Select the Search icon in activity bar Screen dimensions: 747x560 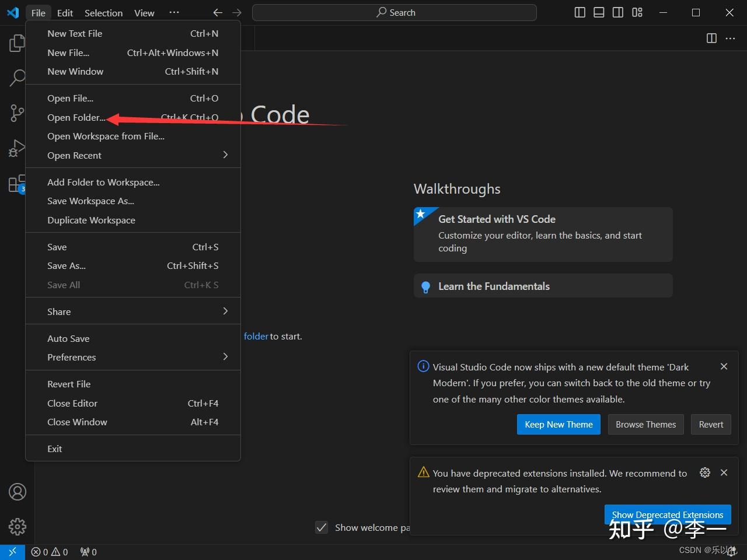coord(18,78)
